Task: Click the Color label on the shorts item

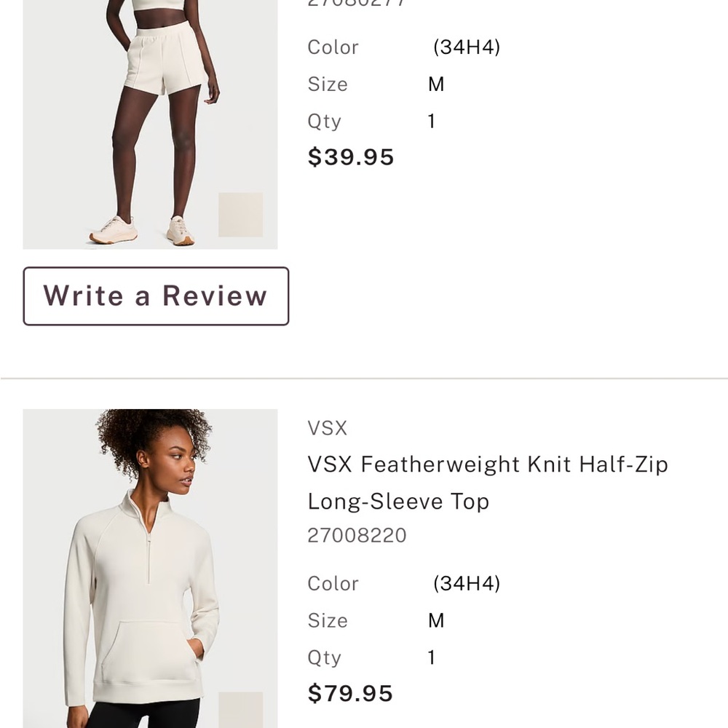Action: coord(332,47)
